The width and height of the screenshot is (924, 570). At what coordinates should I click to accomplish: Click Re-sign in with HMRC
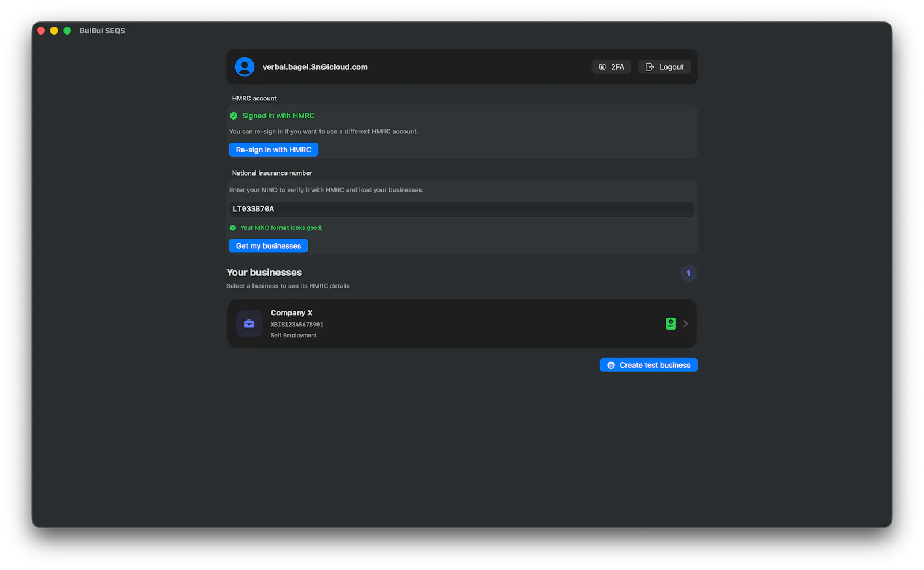pyautogui.click(x=273, y=150)
